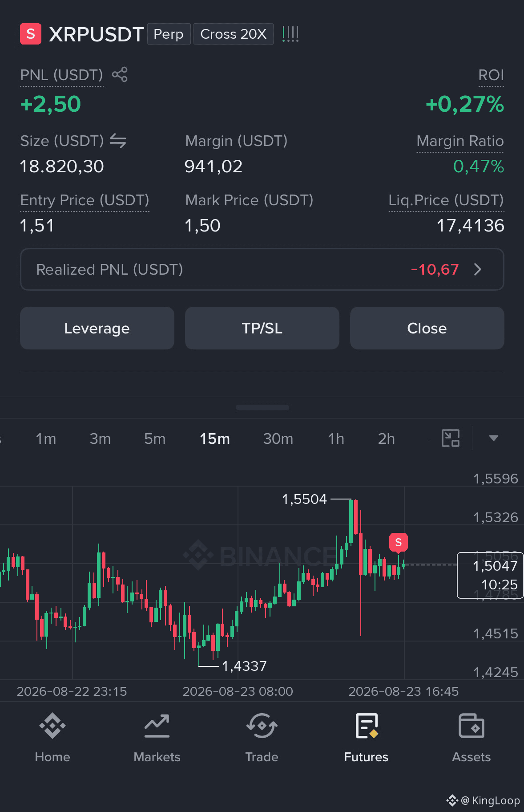Tap size value 18.820,30
The height and width of the screenshot is (812, 524).
pyautogui.click(x=62, y=166)
